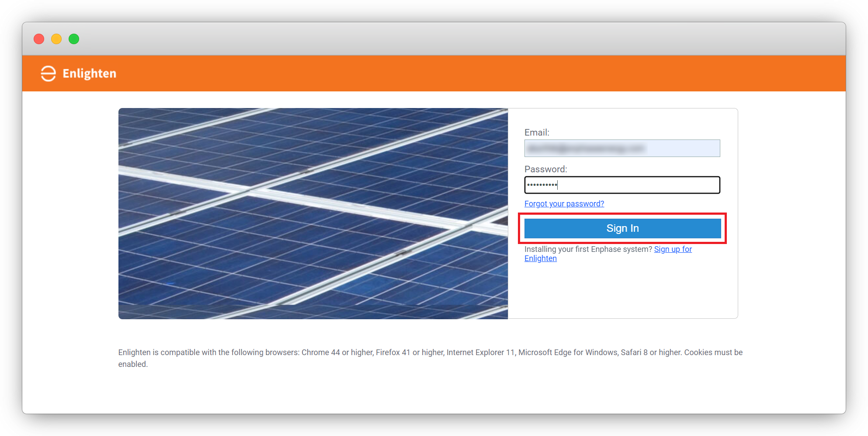Click the Email: label text
868x436 pixels.
point(537,133)
